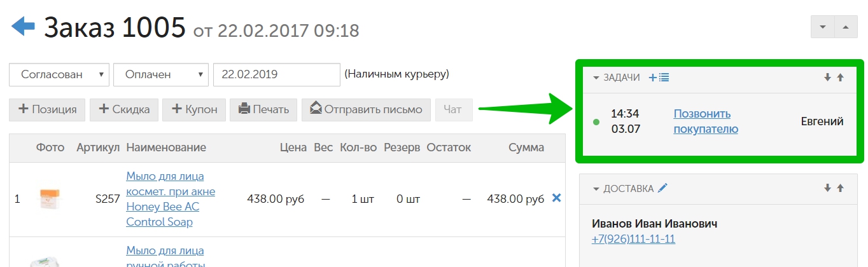The image size is (868, 267).
Task: Click the top-right down arrow button
Action: 823,27
